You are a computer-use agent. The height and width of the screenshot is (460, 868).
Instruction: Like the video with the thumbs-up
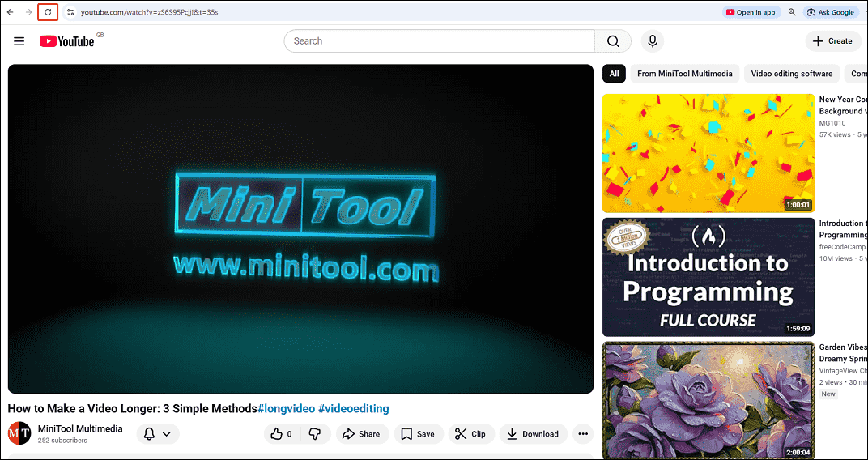[x=283, y=434]
